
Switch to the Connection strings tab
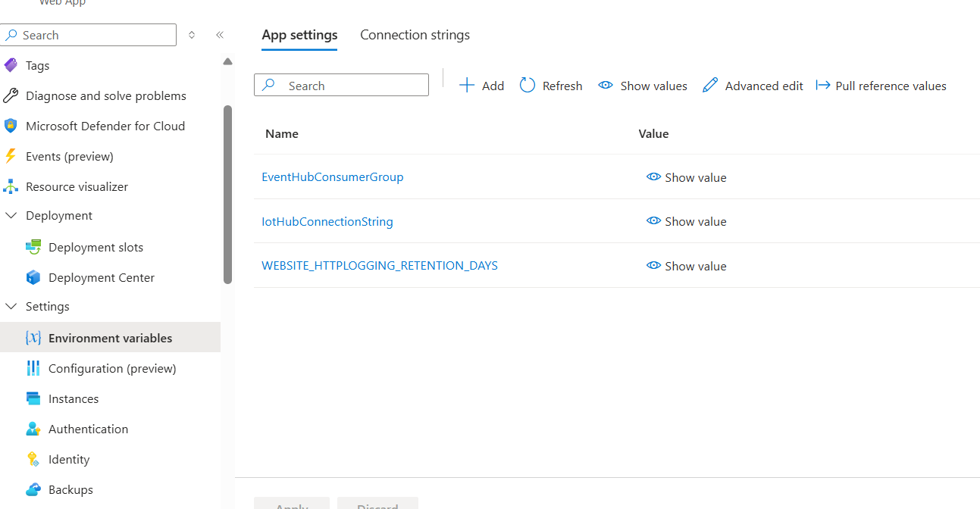415,35
